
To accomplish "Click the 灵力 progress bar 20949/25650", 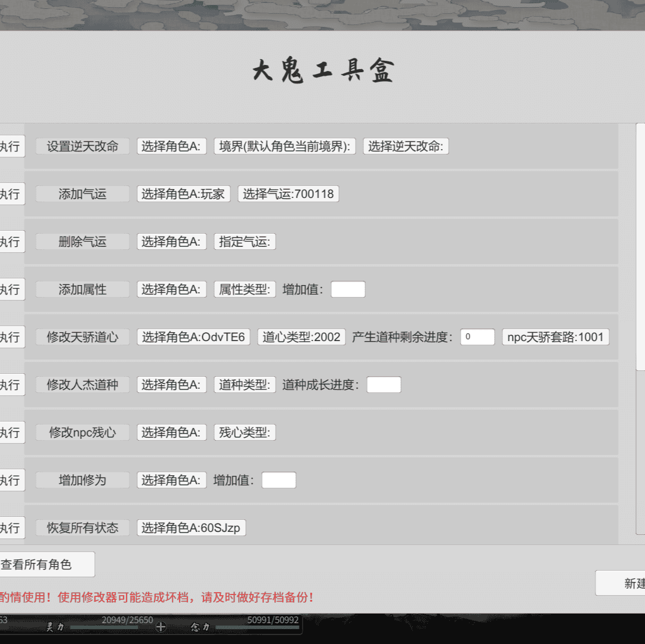I will (x=104, y=627).
